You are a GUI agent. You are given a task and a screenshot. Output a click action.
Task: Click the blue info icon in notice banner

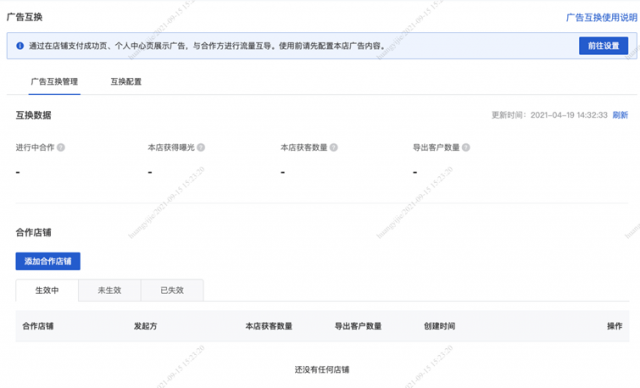(x=20, y=46)
